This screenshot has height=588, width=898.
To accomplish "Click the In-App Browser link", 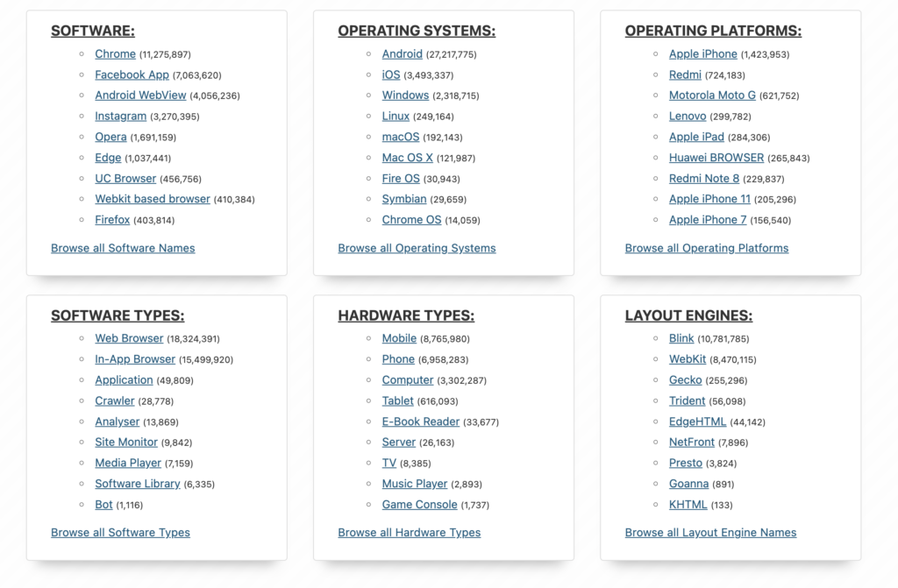I will click(135, 359).
